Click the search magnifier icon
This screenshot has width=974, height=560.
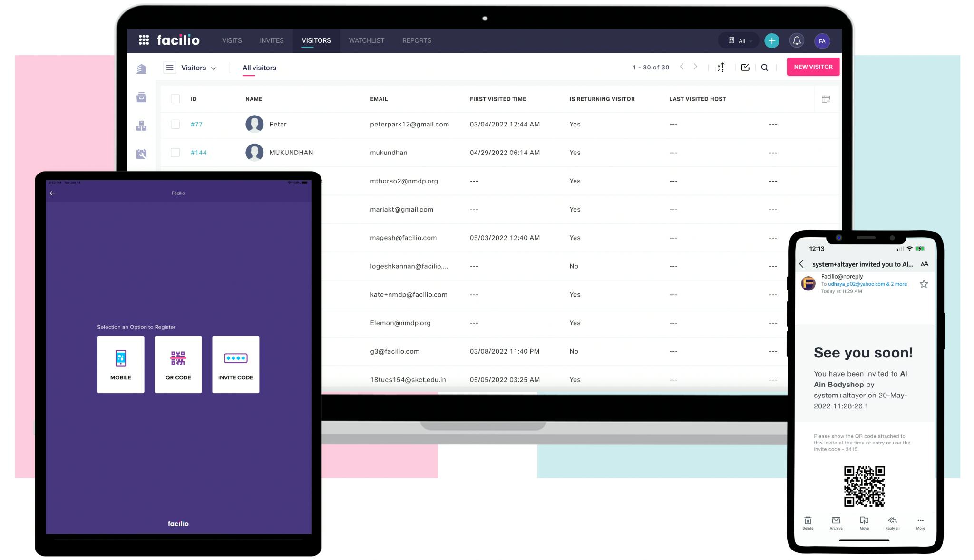pyautogui.click(x=764, y=68)
